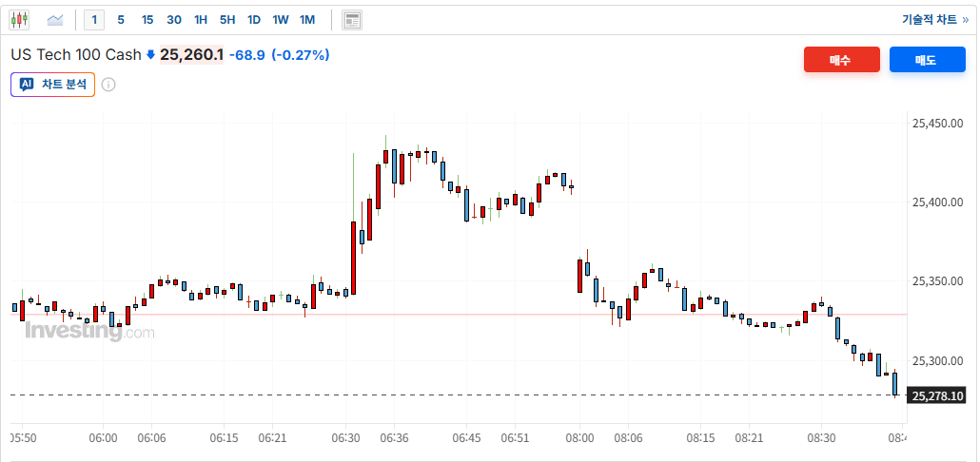Select the candlestick chart type icon
Viewport: 980px width, 462px height.
point(19,19)
